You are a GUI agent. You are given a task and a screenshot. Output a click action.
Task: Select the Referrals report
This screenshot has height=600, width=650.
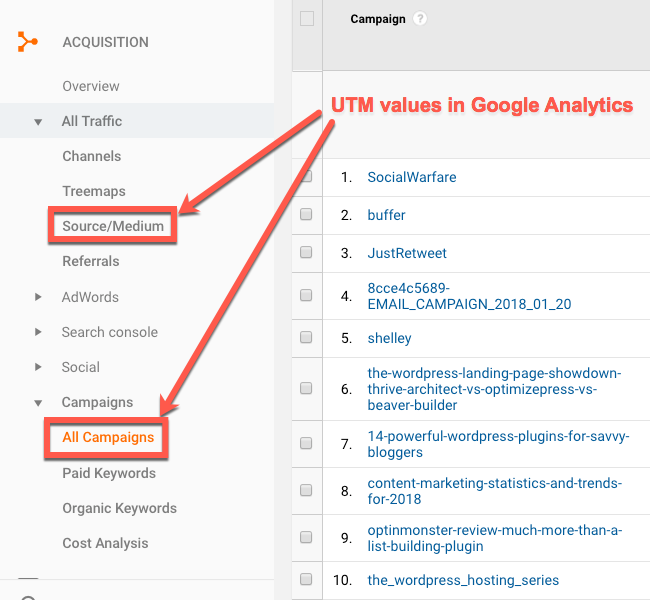91,261
